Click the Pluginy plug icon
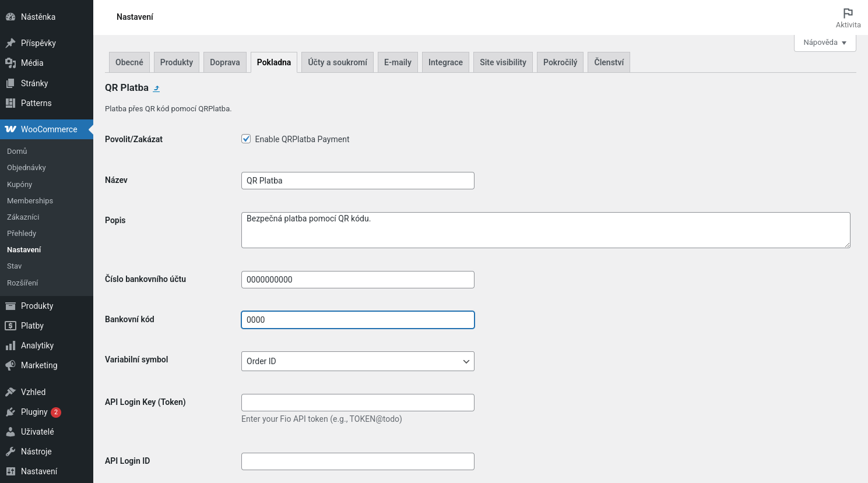 coord(10,412)
